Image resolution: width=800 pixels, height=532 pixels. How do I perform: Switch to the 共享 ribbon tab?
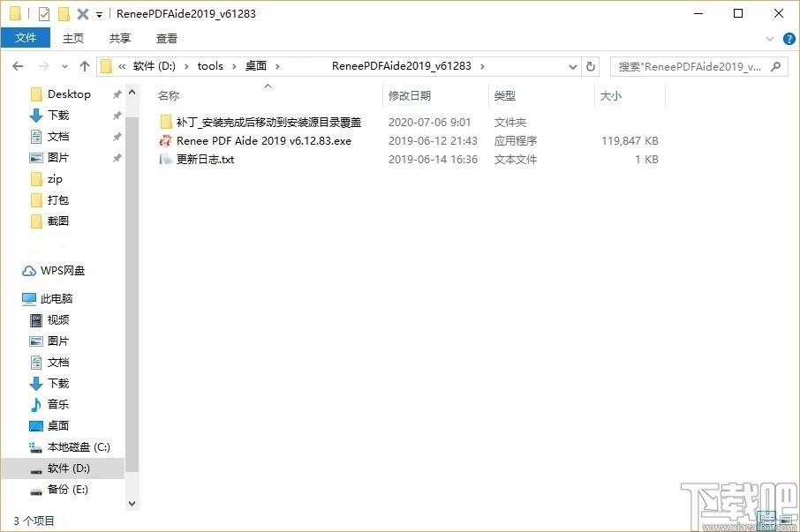pyautogui.click(x=120, y=38)
